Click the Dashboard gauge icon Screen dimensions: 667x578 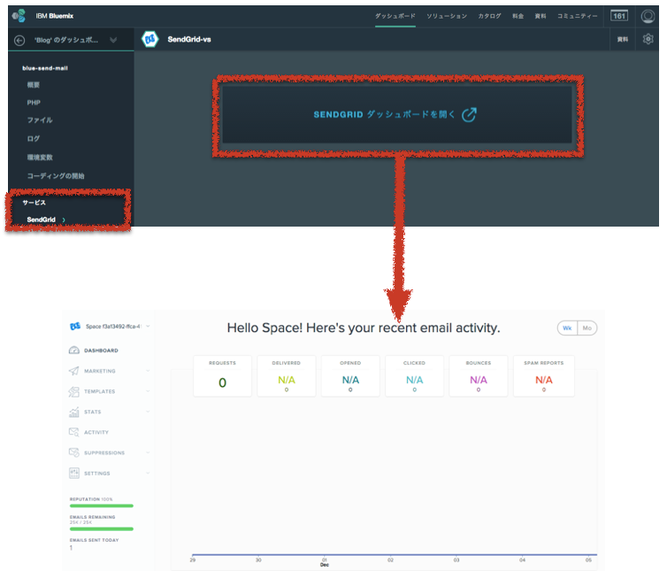[x=74, y=350]
